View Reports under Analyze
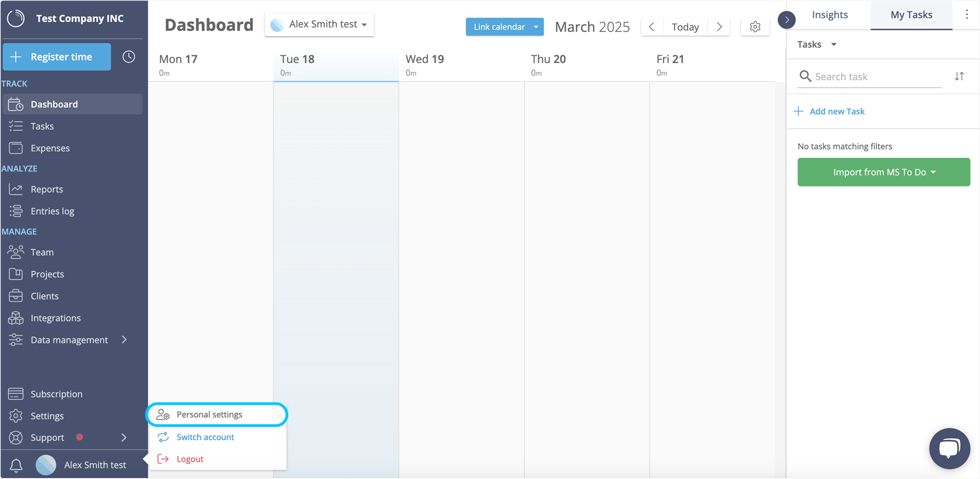The width and height of the screenshot is (980, 479). (46, 189)
